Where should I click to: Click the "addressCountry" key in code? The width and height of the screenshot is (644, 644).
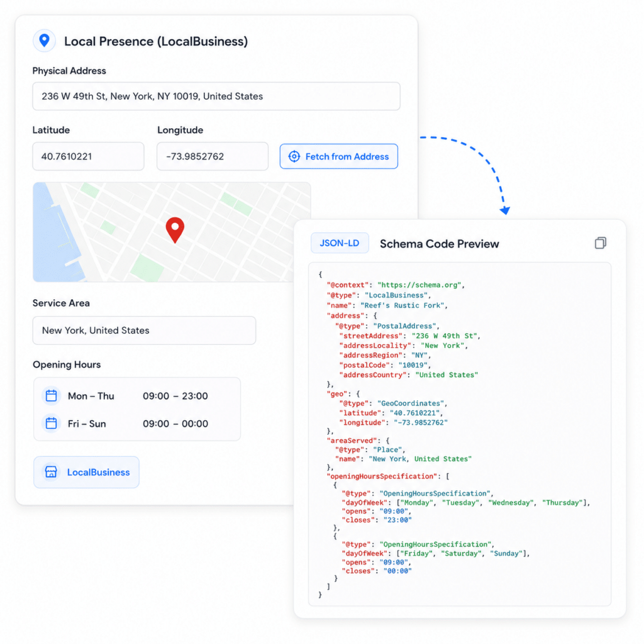click(373, 375)
